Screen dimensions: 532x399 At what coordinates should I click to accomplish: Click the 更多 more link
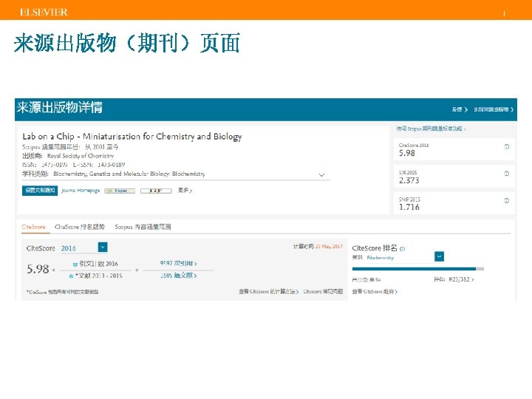(185, 191)
